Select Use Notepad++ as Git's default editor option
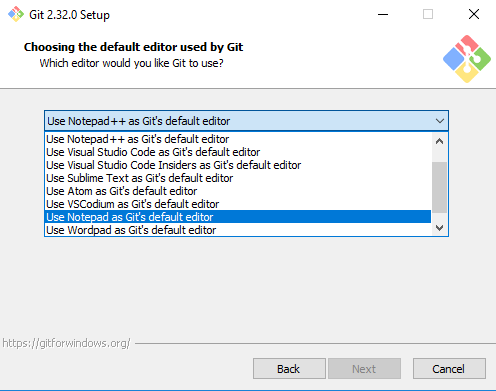 238,139
